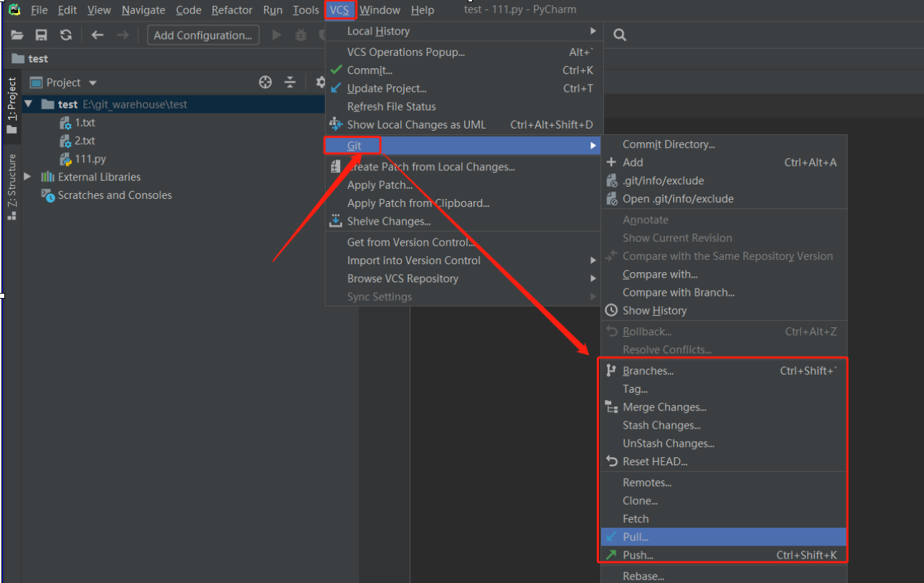Expand the External Libraries tree node arrow
Image resolution: width=924 pixels, height=583 pixels.
coord(27,177)
